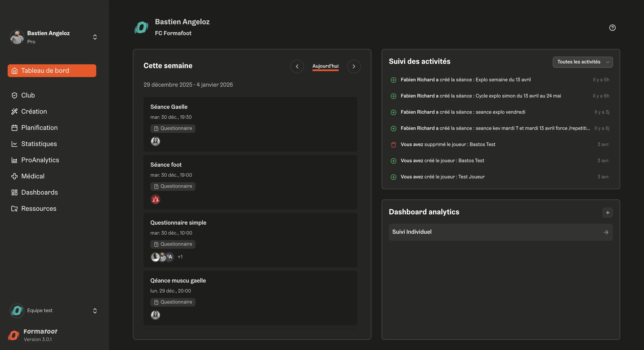Go to the previous week
This screenshot has height=350, width=644.
pos(297,66)
